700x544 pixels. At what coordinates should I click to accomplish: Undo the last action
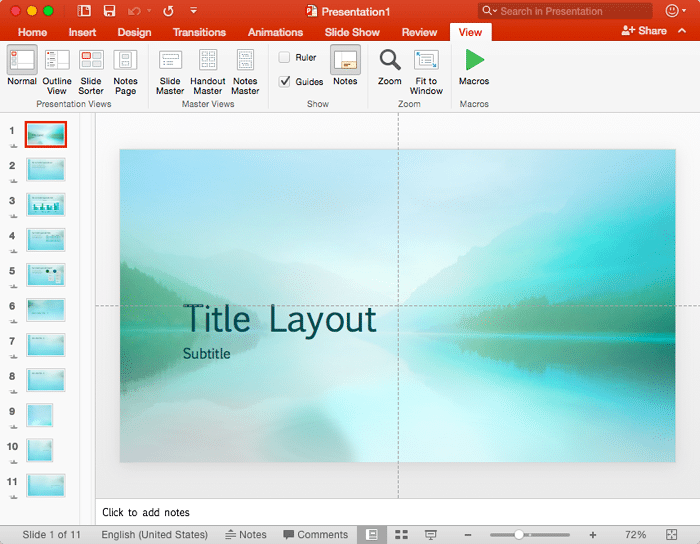tap(134, 11)
